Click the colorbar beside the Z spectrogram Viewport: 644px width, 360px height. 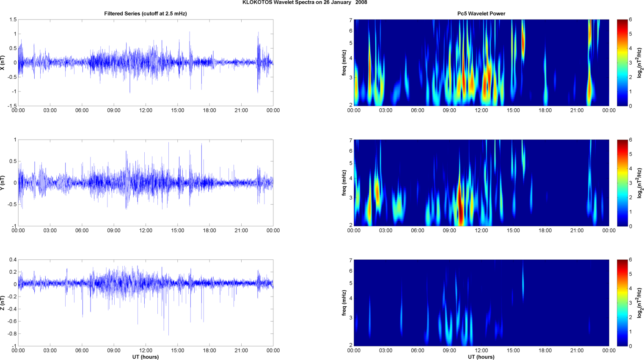pos(622,303)
